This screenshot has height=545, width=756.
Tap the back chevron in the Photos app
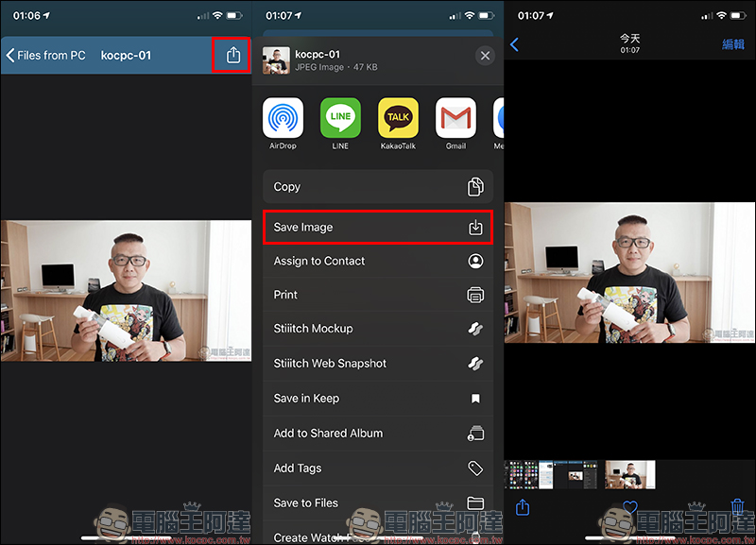(514, 44)
